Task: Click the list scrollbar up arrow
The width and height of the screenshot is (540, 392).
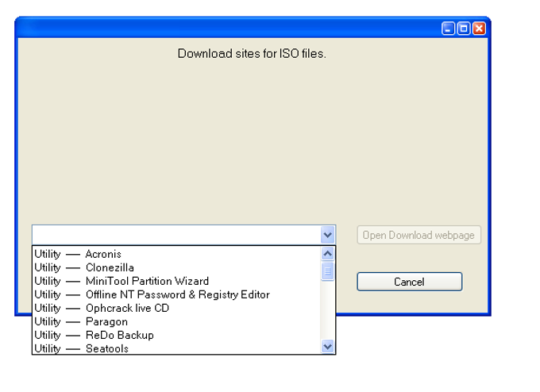Action: [327, 254]
